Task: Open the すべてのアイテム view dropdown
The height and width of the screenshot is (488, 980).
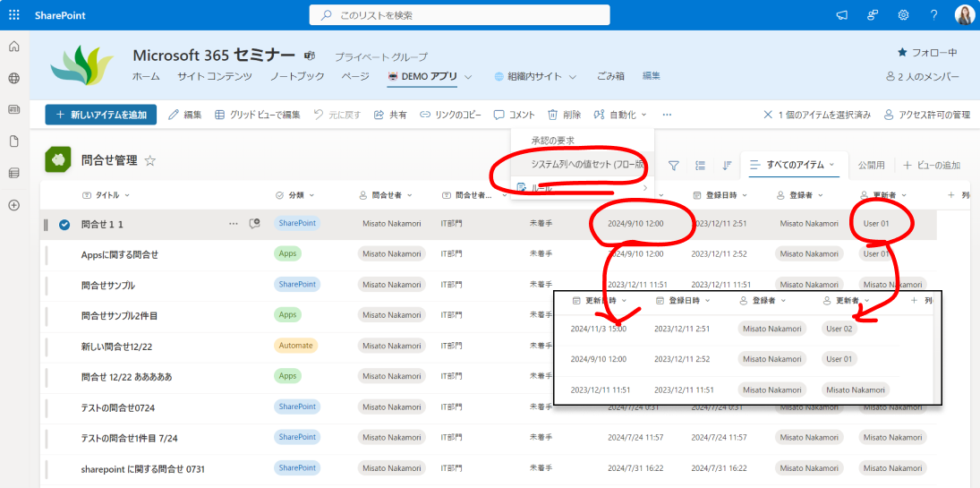Action: click(x=792, y=165)
